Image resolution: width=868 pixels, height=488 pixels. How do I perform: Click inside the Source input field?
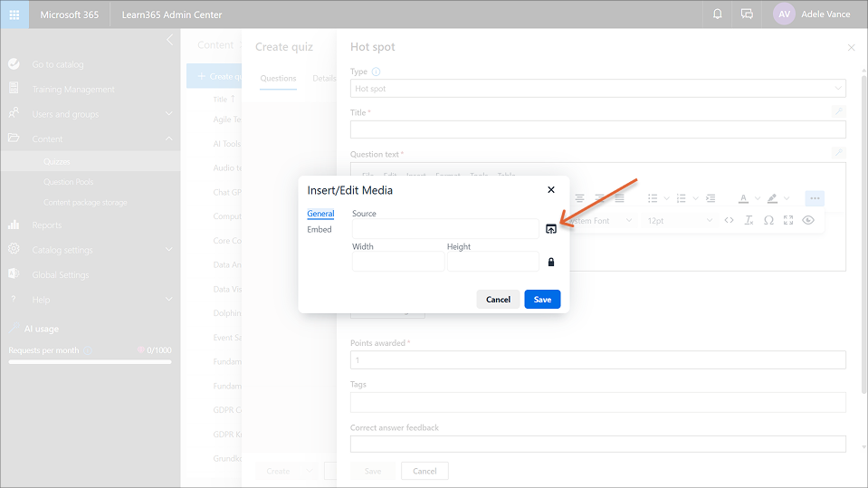pos(444,229)
